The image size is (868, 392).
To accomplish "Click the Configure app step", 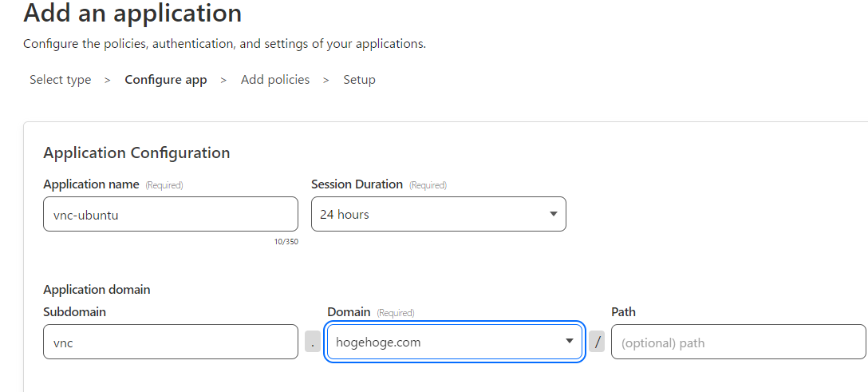I will point(166,80).
